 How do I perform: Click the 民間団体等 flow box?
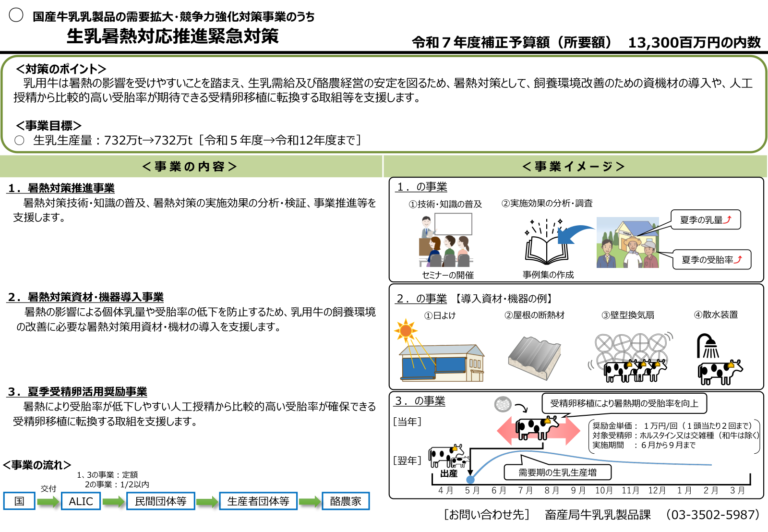pos(161,501)
